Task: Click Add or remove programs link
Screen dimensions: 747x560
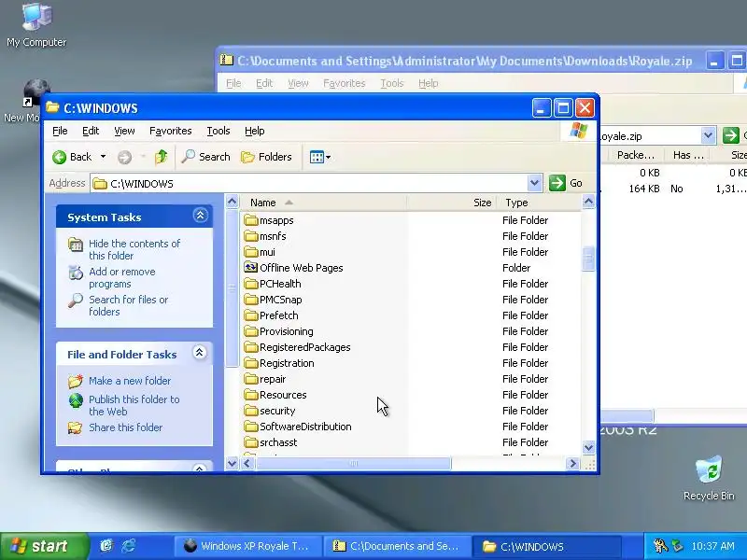Action: 122,277
